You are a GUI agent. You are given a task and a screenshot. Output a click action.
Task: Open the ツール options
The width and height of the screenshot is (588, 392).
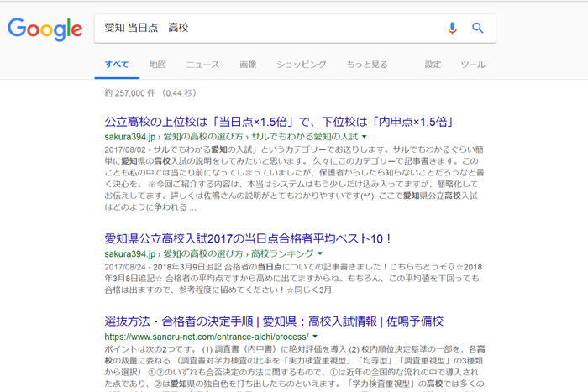(473, 65)
